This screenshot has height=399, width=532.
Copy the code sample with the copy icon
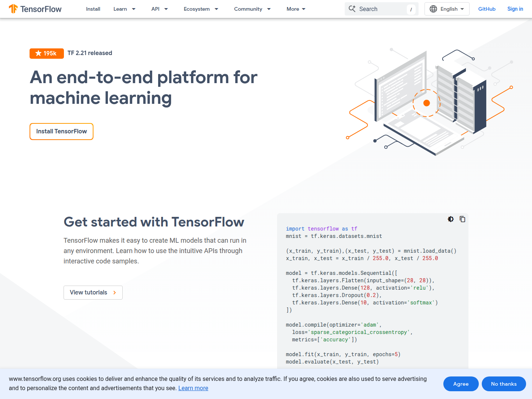pos(463,219)
